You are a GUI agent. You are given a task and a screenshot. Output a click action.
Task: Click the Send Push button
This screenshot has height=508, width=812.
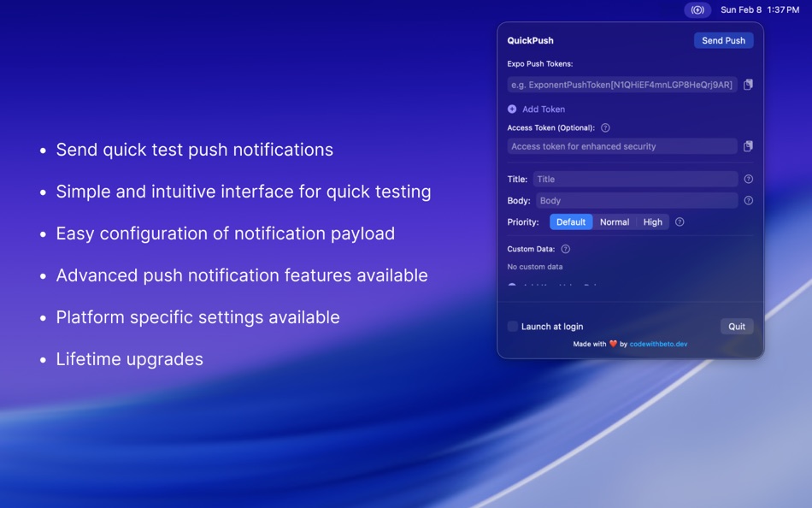723,40
